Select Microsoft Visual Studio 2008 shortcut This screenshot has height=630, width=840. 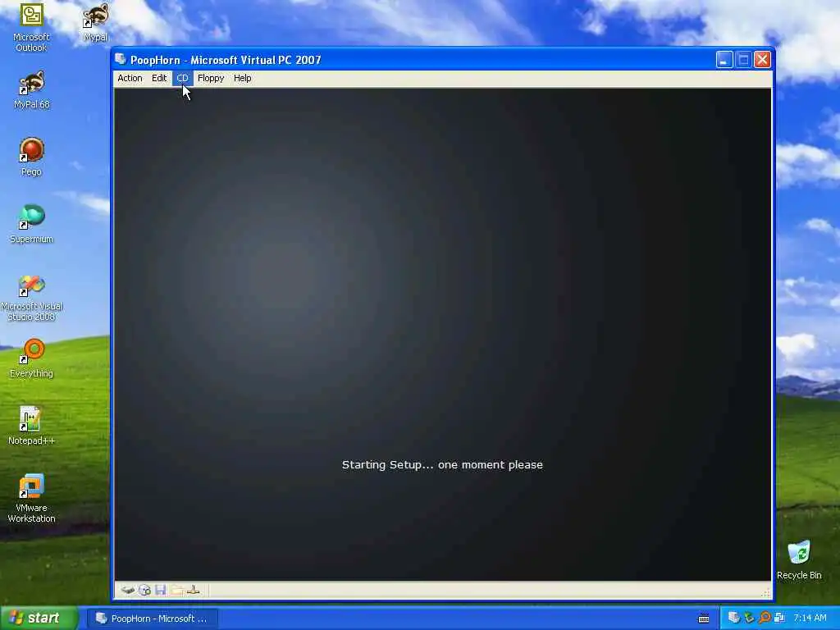tap(31, 297)
